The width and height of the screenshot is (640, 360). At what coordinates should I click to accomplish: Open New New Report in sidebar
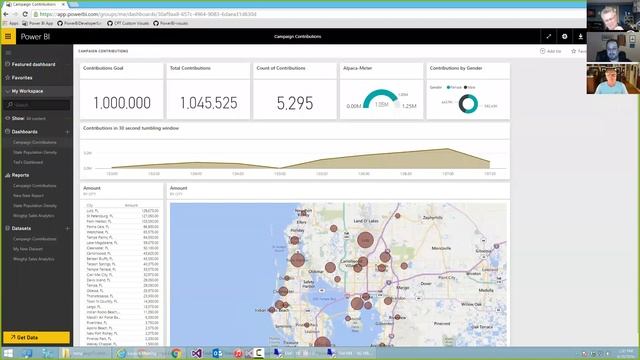click(28, 196)
